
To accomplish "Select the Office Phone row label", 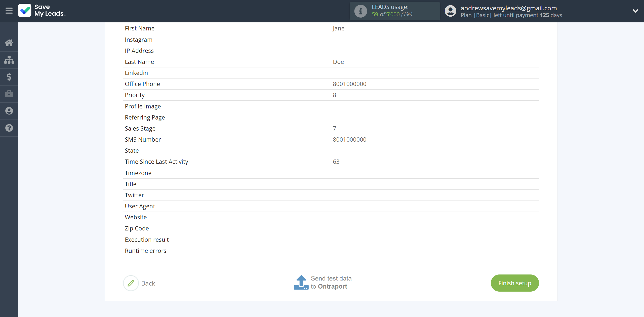I will (x=142, y=84).
